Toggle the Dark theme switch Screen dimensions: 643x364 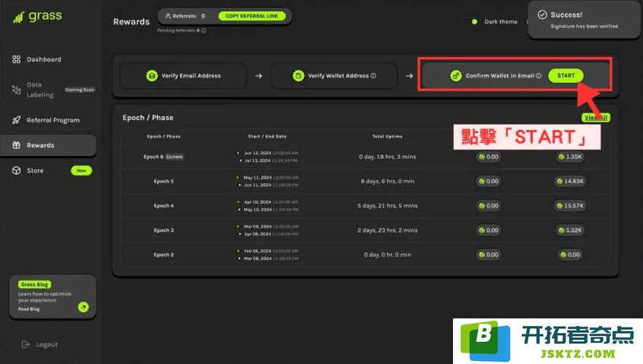click(x=474, y=22)
